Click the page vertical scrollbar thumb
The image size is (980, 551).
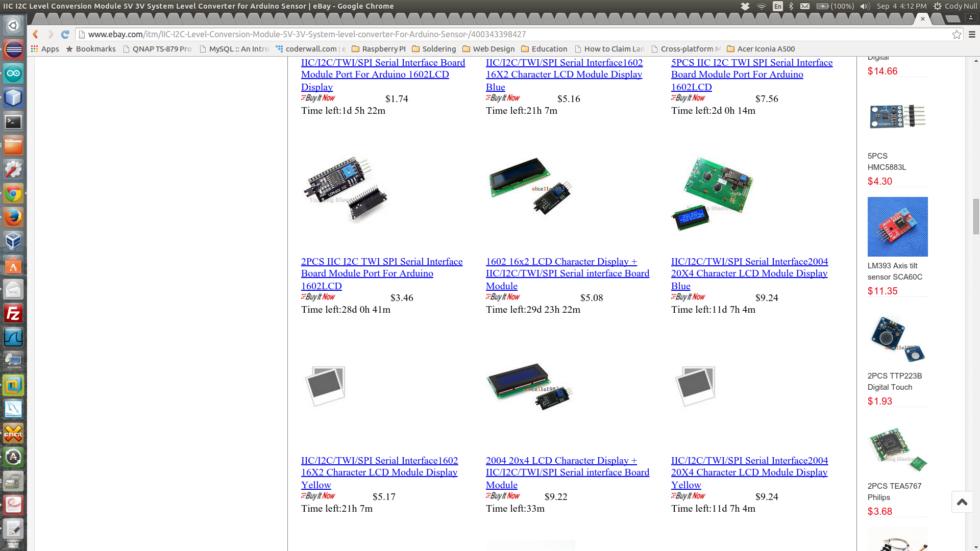pyautogui.click(x=976, y=216)
